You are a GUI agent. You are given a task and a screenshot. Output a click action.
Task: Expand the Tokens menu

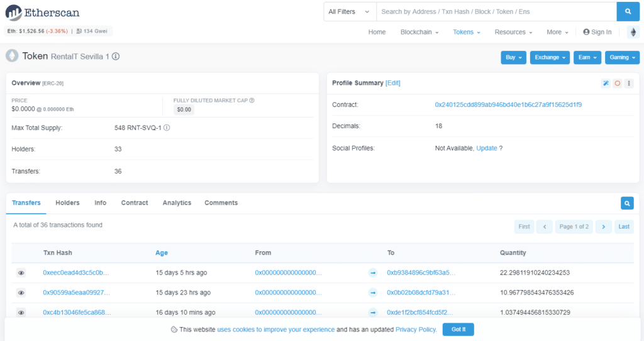click(x=467, y=32)
